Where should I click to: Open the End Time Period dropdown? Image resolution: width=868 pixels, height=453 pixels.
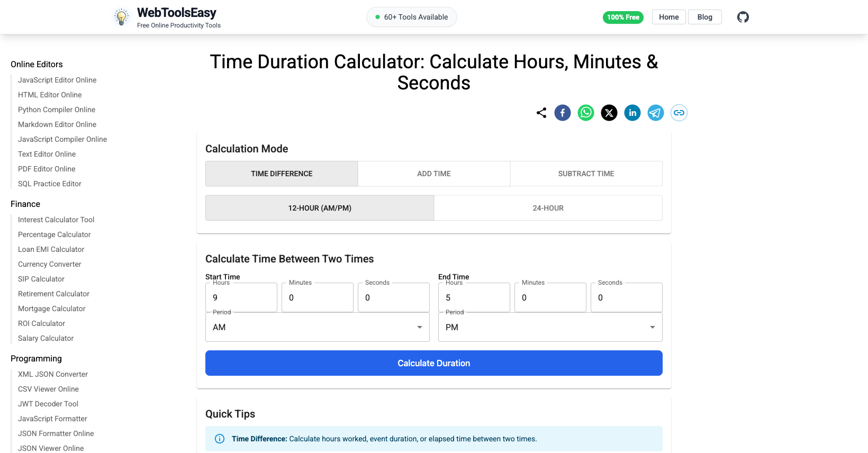click(550, 327)
